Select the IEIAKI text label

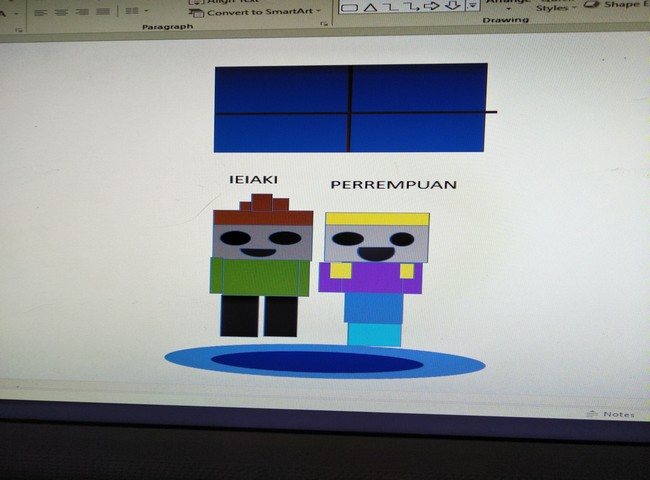click(x=253, y=180)
